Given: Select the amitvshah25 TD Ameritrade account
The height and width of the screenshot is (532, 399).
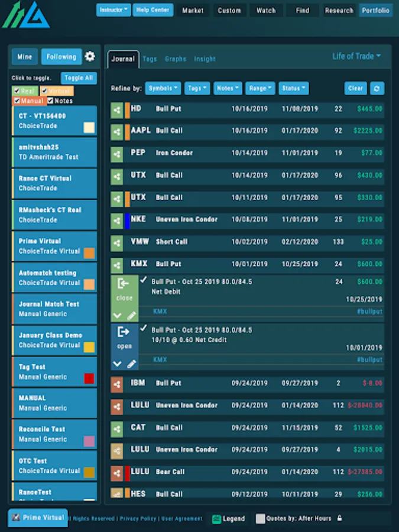Looking at the screenshot, I should tap(54, 152).
